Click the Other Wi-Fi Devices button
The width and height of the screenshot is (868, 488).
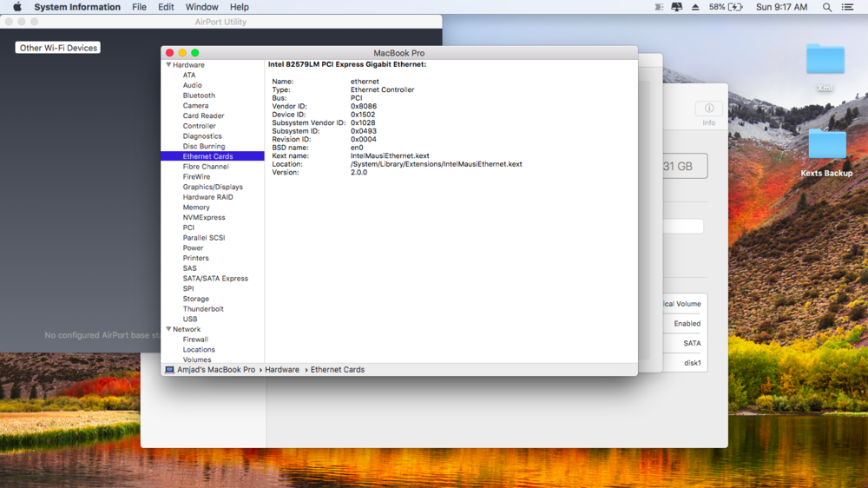tap(58, 48)
